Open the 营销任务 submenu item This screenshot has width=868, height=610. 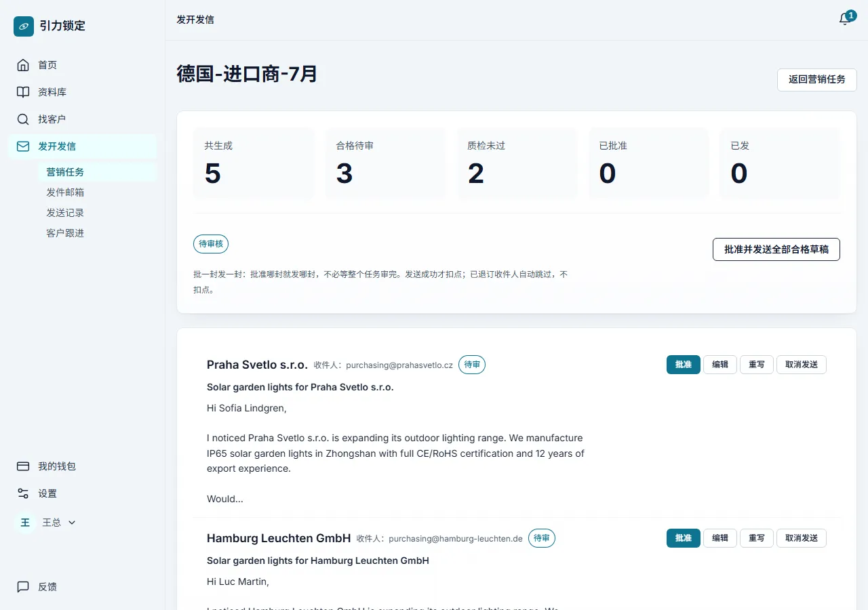(x=97, y=172)
